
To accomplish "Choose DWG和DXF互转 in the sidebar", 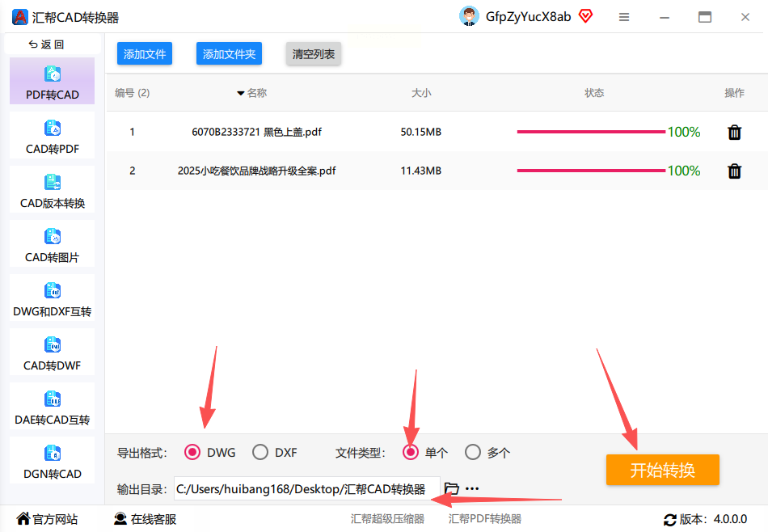I will 53,298.
